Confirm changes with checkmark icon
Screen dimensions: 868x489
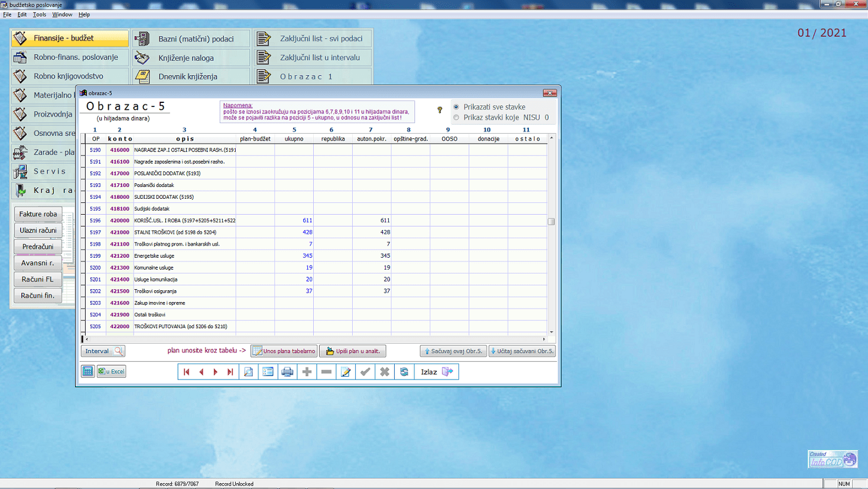[x=365, y=372]
